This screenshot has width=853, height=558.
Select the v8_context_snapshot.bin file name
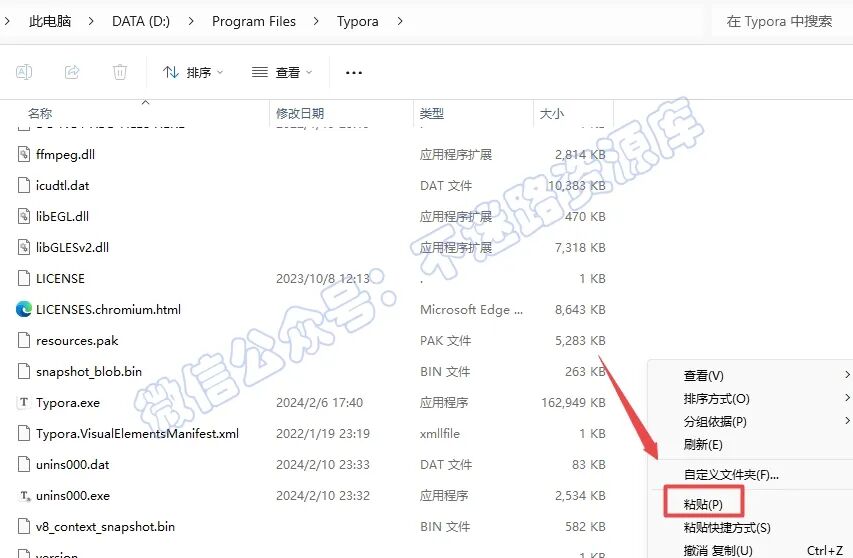106,526
